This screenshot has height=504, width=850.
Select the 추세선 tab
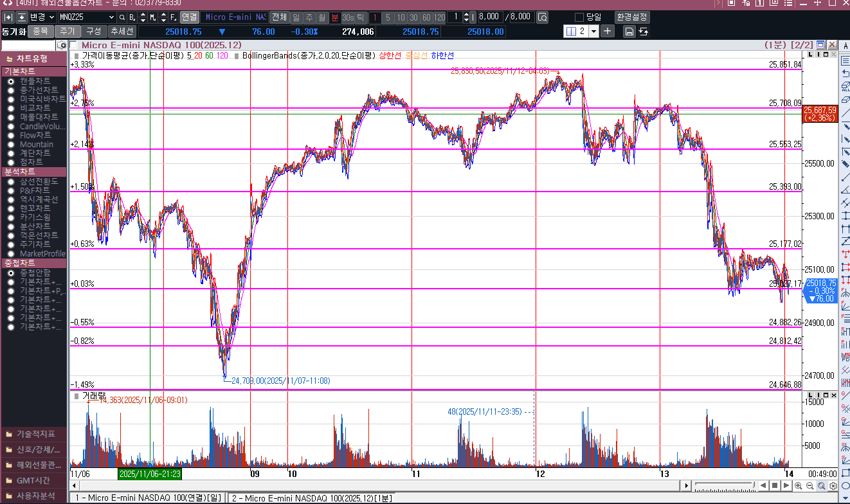click(122, 31)
